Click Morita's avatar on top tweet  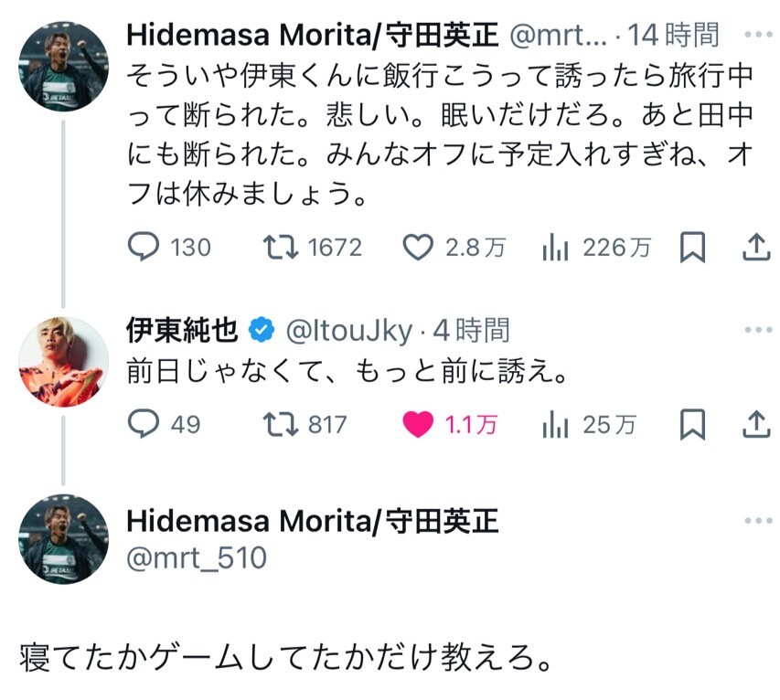click(x=63, y=66)
